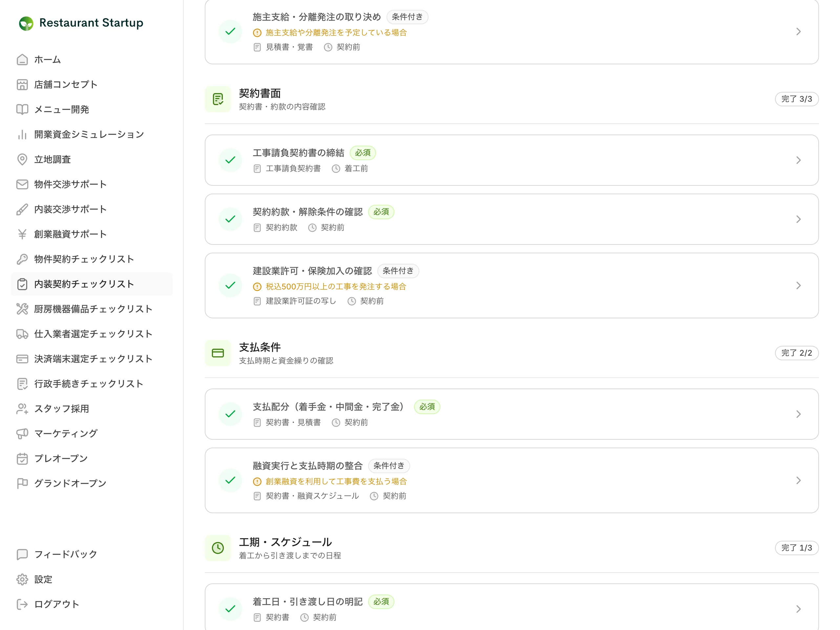Toggle the 支払配分 item check circle
The image size is (840, 630).
pyautogui.click(x=230, y=414)
